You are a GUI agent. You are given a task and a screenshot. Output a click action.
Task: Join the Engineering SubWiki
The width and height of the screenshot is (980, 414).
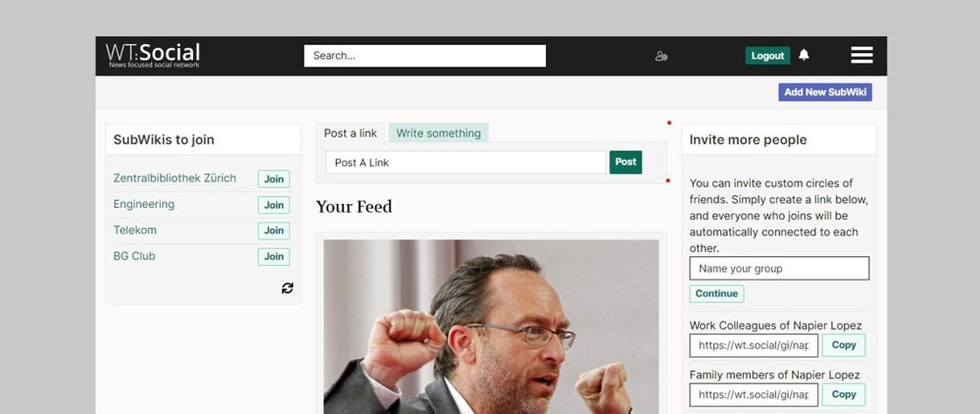(x=273, y=205)
